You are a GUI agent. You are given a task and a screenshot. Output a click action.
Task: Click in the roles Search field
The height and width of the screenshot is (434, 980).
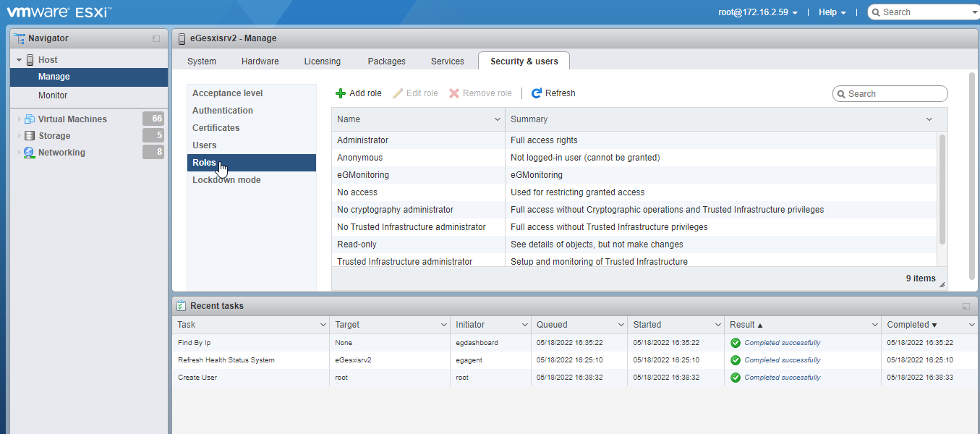[890, 94]
